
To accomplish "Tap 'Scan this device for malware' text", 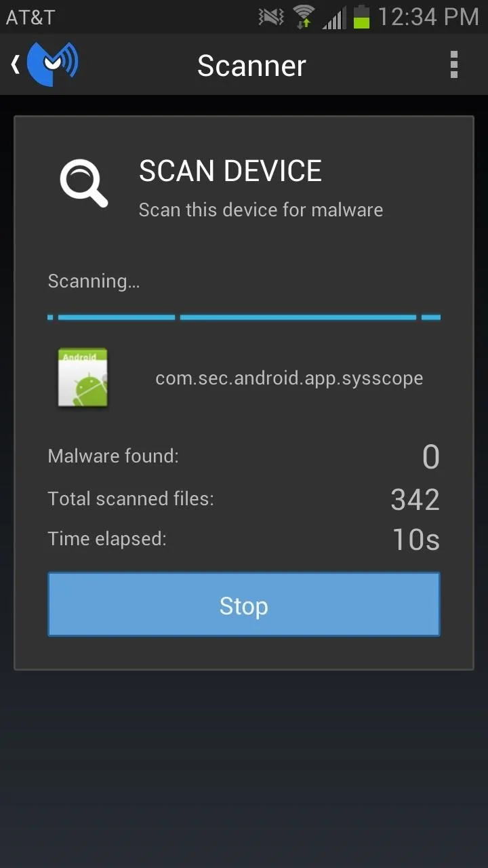I will (261, 210).
